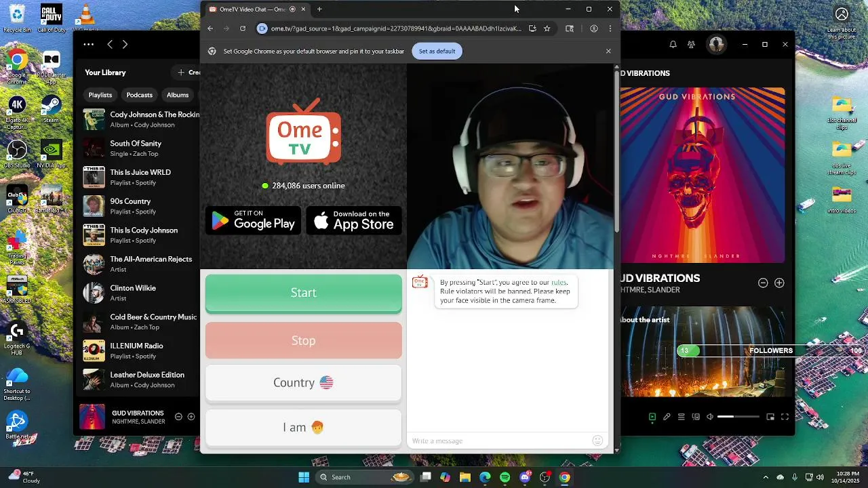This screenshot has width=868, height=488.
Task: Reload the OmeTV page in Chrome
Action: [243, 28]
